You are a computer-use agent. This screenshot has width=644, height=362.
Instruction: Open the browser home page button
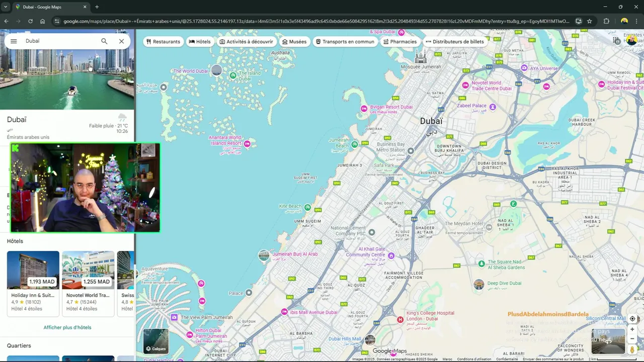[42, 21]
